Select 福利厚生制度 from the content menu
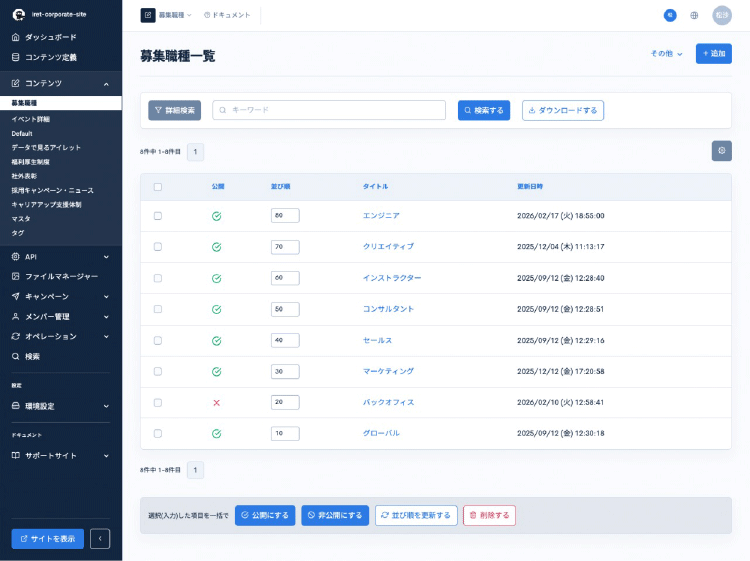This screenshot has height=561, width=750. (x=31, y=161)
